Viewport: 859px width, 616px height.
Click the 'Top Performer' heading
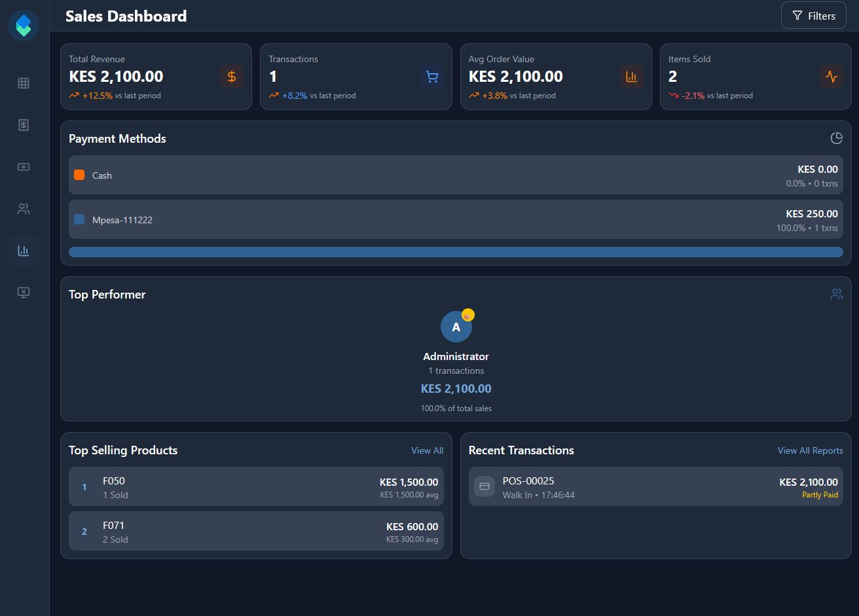[x=107, y=295]
